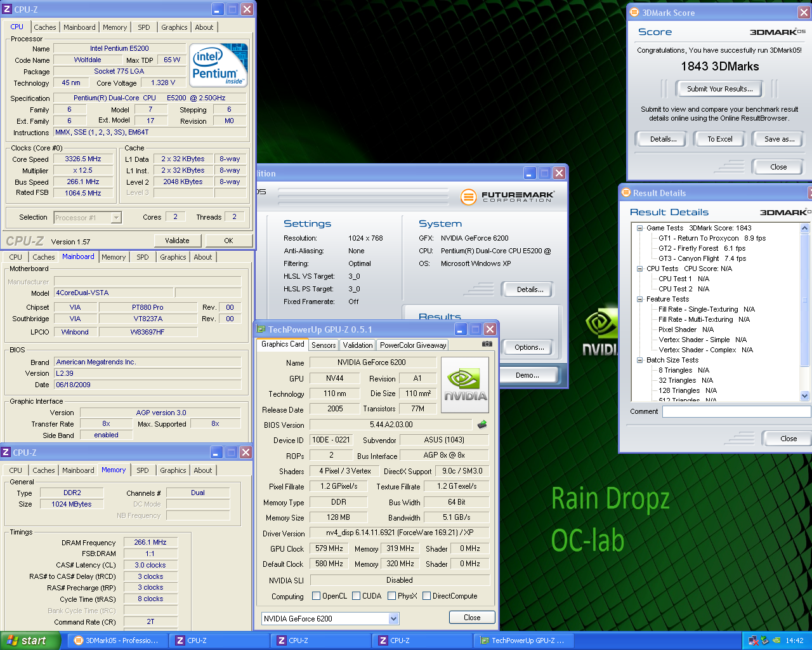The width and height of the screenshot is (812, 650).
Task: Open the Windows Start button
Action: (x=30, y=640)
